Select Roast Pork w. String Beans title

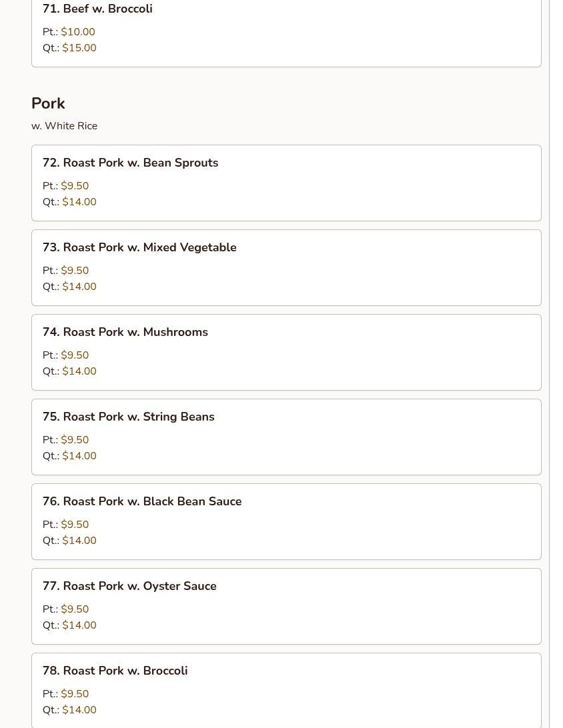128,417
